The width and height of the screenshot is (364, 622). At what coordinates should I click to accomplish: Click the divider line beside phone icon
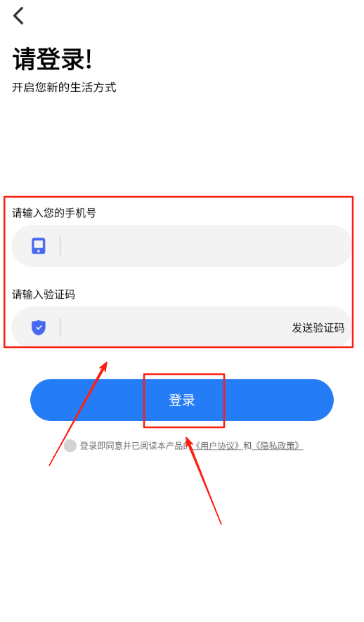60,246
